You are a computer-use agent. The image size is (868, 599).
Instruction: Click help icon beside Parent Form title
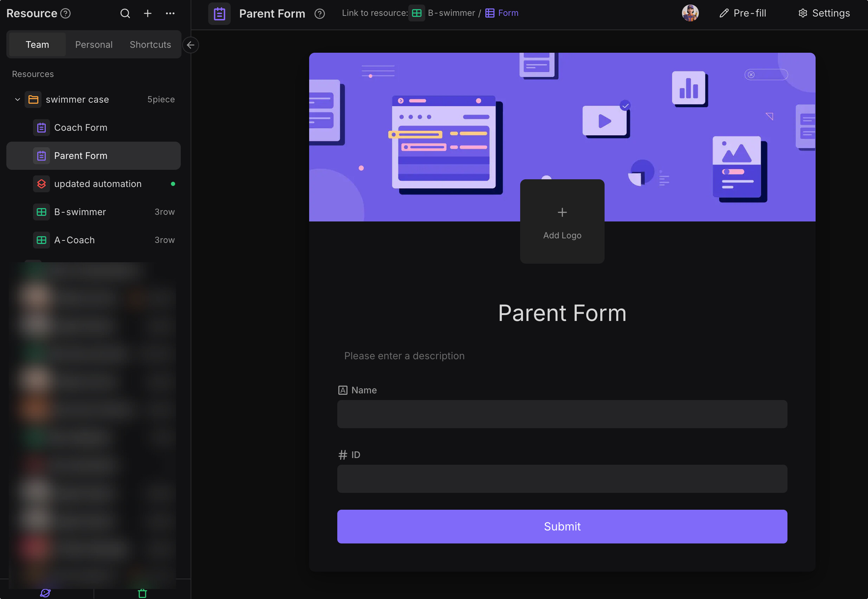(319, 14)
